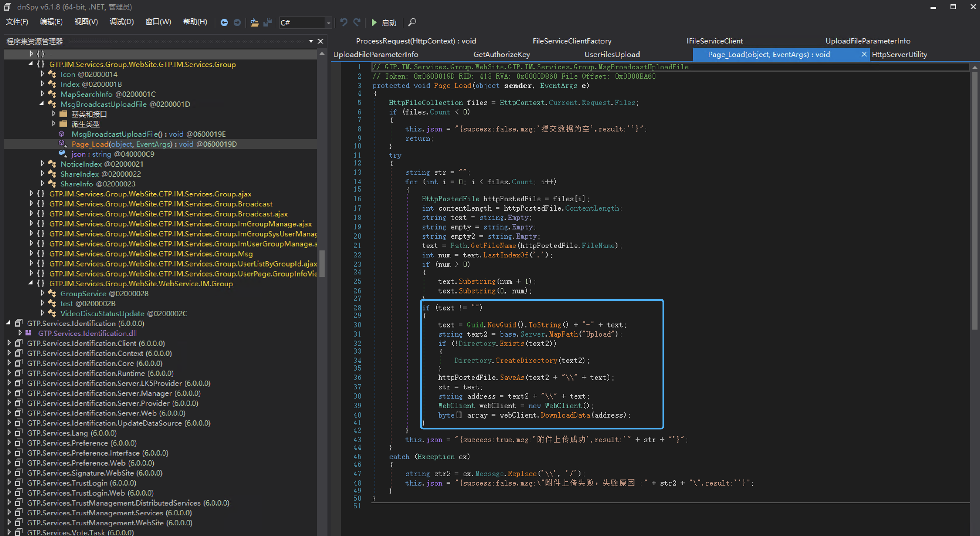Open the 编辑(E) menu
980x536 pixels.
[51, 22]
